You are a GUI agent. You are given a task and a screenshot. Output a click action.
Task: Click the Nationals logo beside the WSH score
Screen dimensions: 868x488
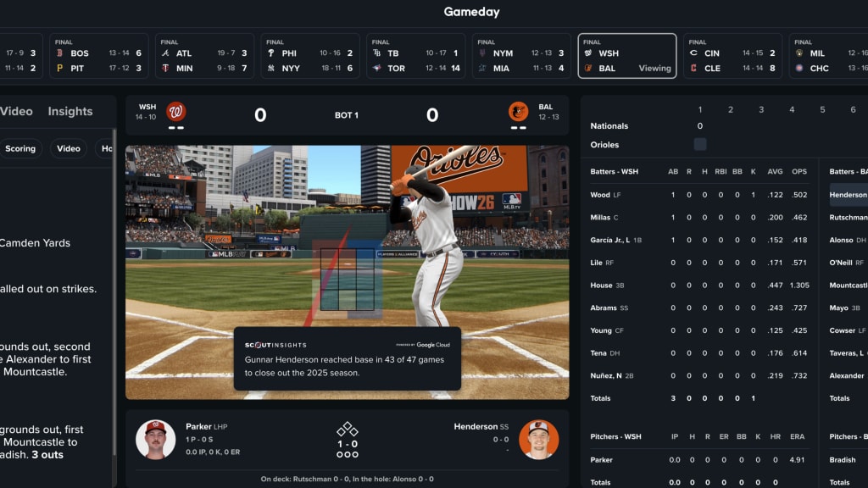pos(176,112)
